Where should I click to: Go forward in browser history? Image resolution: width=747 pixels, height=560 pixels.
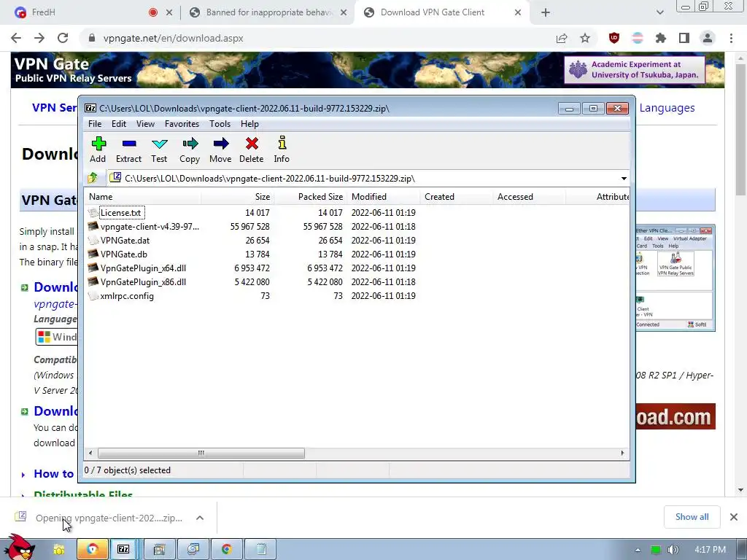(x=39, y=38)
